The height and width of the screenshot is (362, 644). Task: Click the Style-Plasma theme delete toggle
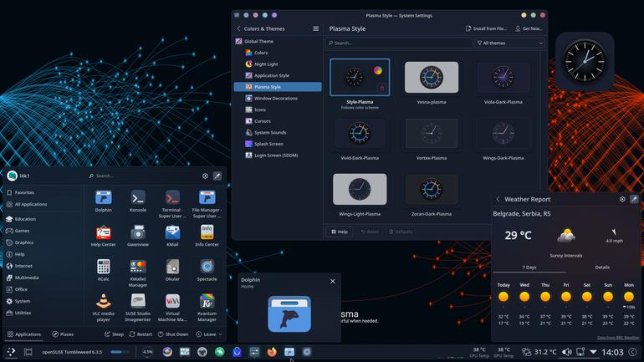coord(382,88)
